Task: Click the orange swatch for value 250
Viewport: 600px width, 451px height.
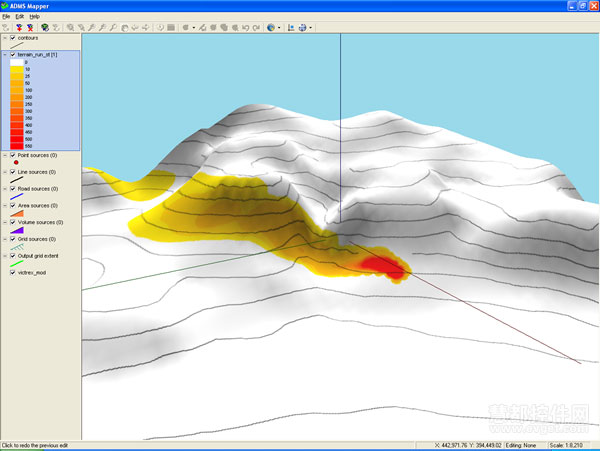Action: pos(17,104)
